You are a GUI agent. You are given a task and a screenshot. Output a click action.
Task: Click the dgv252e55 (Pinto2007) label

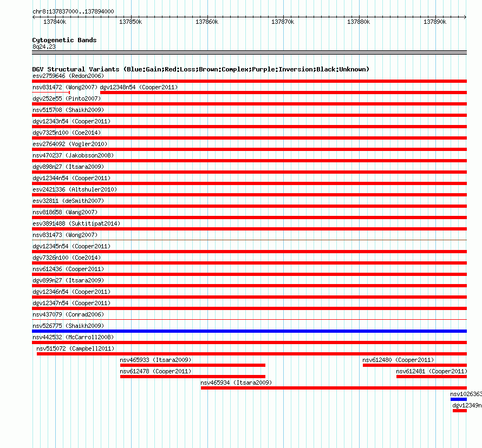(67, 98)
